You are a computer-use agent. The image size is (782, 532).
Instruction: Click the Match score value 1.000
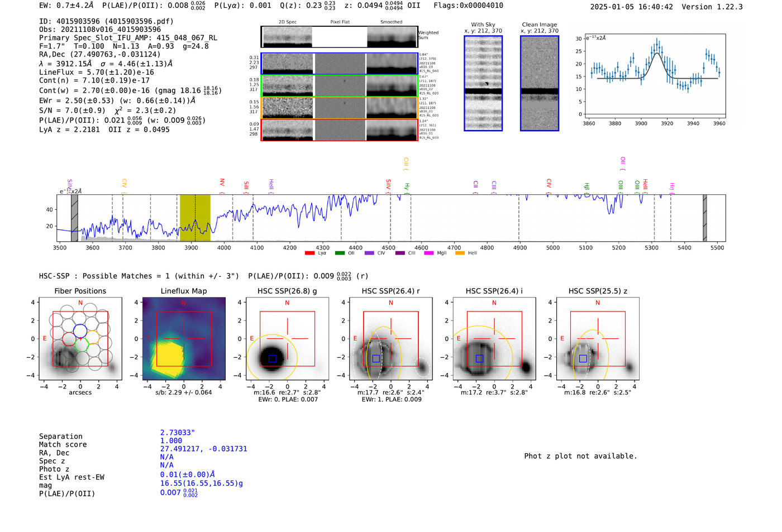[x=171, y=440]
